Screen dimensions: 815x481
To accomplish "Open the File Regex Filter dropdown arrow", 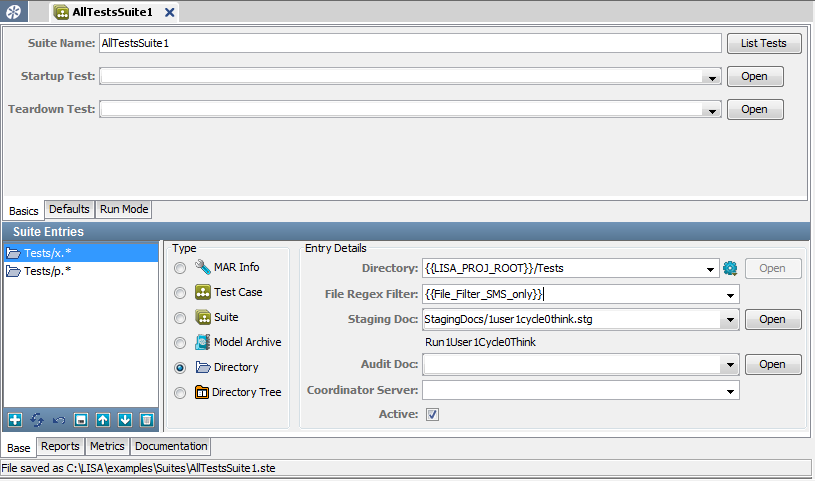I will pyautogui.click(x=730, y=295).
